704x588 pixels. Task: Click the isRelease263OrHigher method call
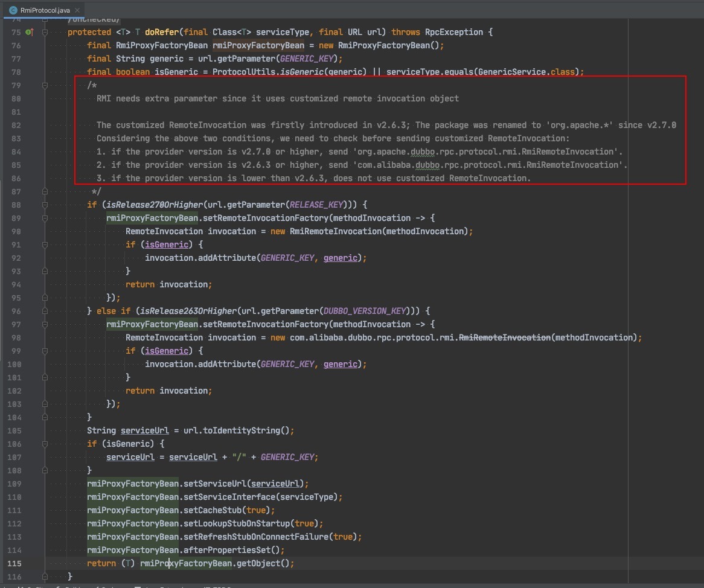[187, 311]
